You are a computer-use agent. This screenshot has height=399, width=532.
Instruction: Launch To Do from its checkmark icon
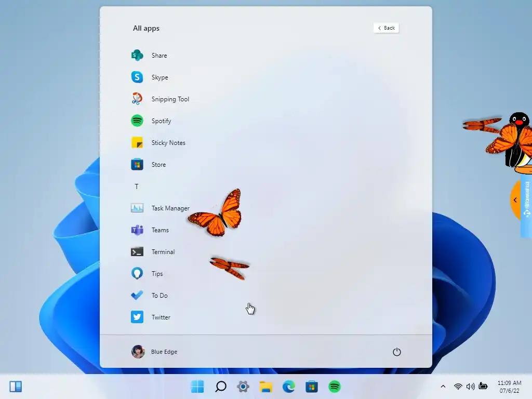click(137, 295)
